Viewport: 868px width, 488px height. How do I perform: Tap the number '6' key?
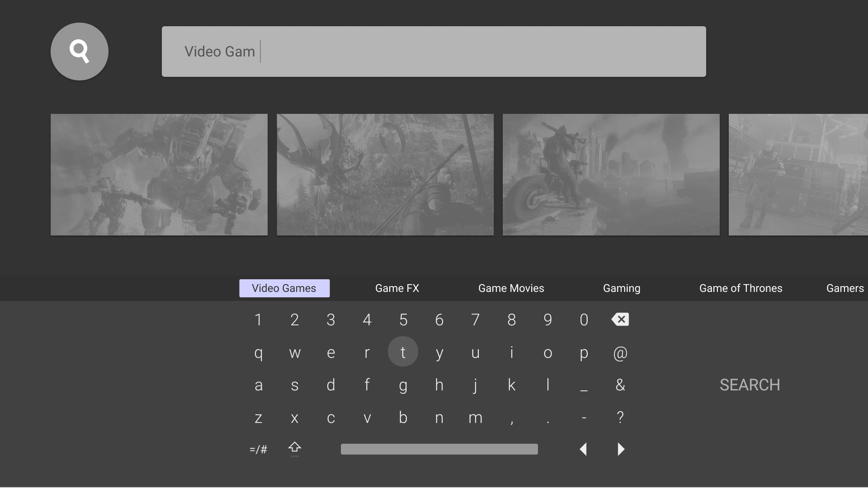(x=439, y=320)
